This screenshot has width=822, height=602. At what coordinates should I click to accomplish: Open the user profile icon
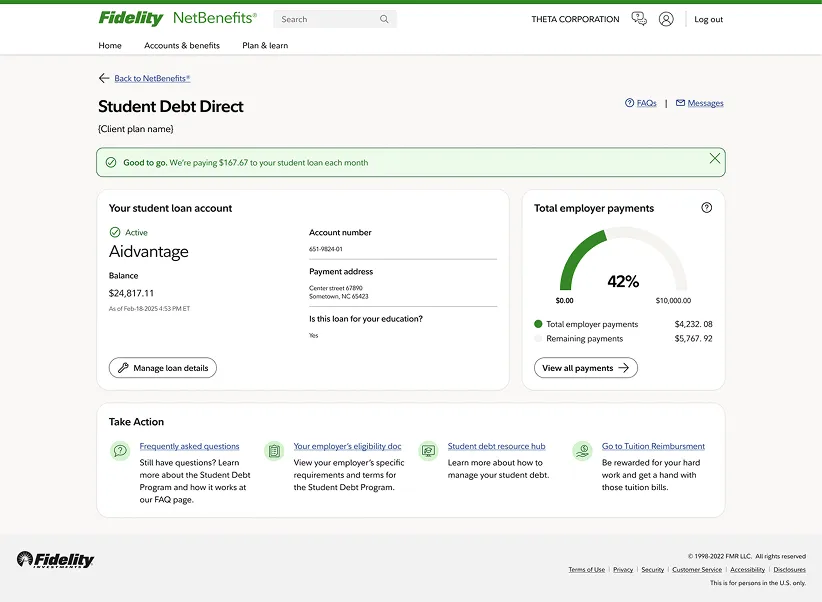pos(666,19)
